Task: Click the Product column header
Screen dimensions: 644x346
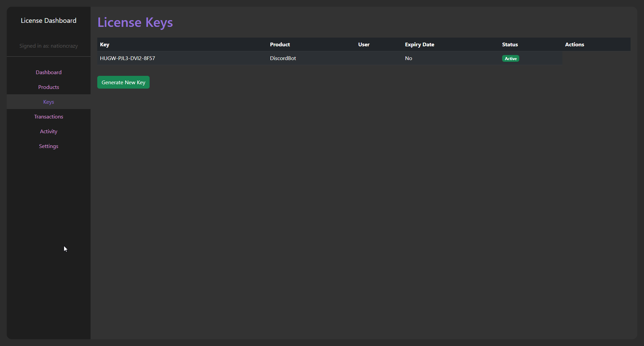Action: [280, 45]
